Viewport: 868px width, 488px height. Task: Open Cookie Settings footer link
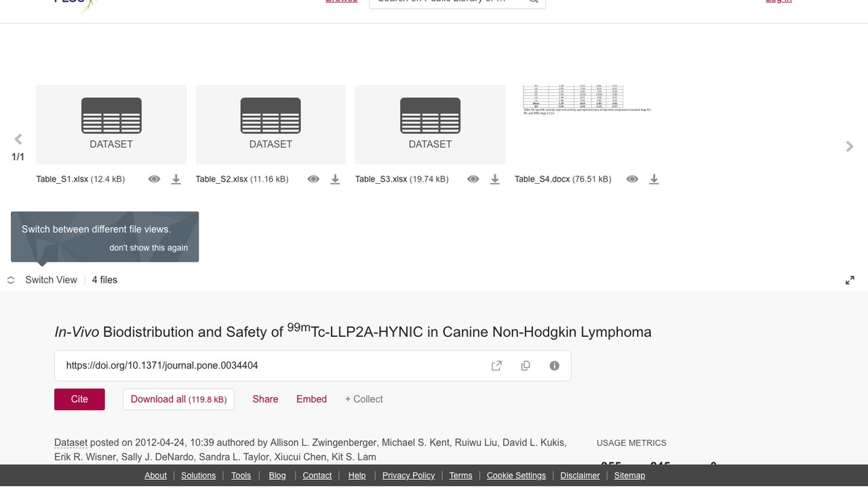coord(516,476)
